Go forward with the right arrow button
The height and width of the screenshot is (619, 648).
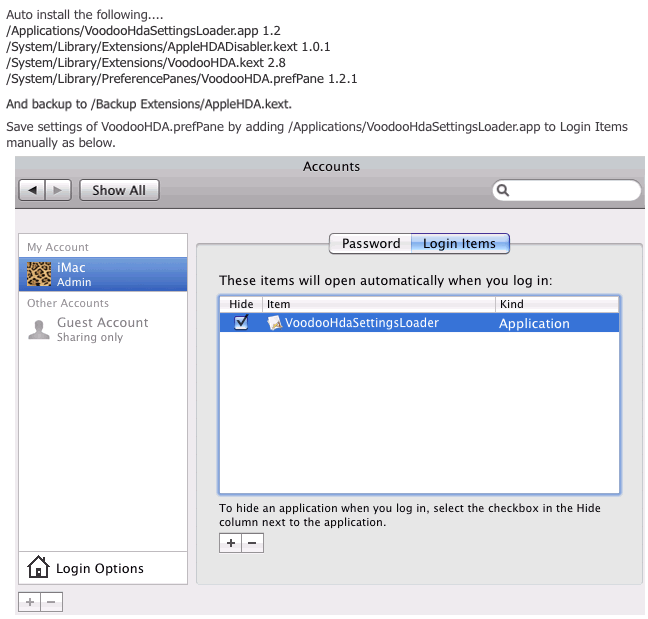[x=58, y=190]
